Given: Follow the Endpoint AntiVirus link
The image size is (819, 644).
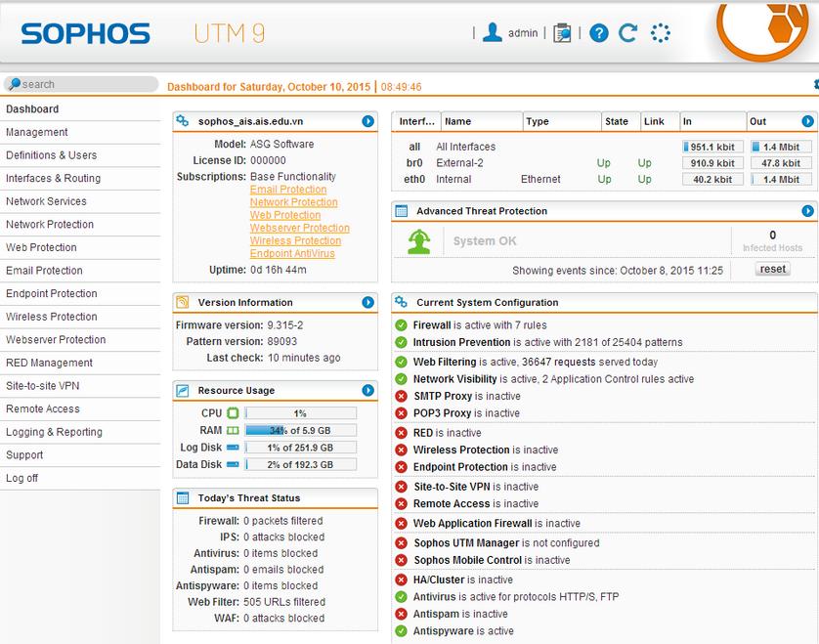Looking at the screenshot, I should tap(292, 253).
